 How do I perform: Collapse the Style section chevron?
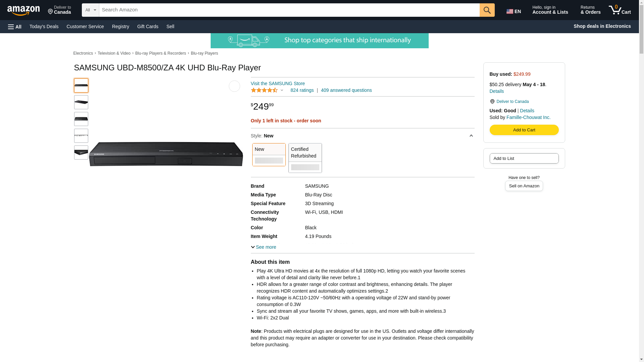(471, 136)
